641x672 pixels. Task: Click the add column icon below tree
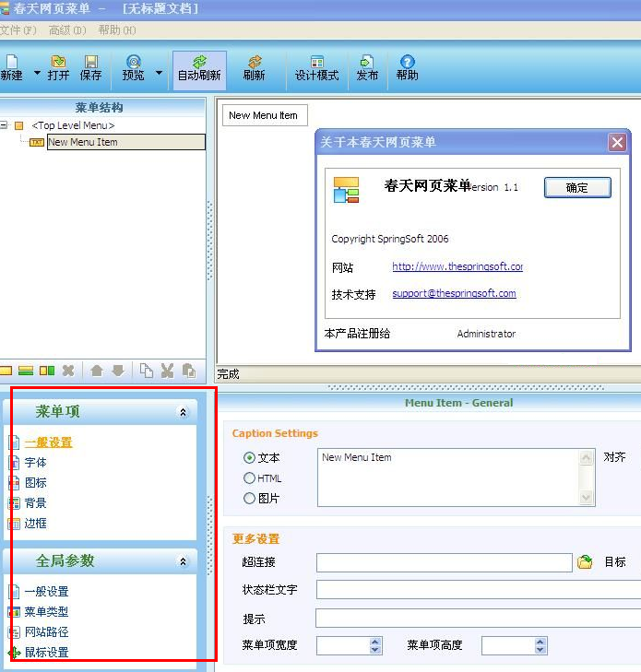click(x=47, y=371)
